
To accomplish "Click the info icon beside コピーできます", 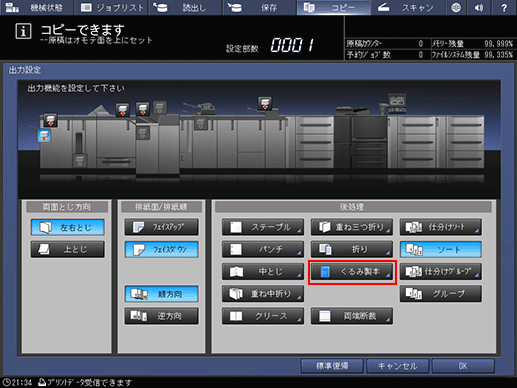I will (x=23, y=31).
